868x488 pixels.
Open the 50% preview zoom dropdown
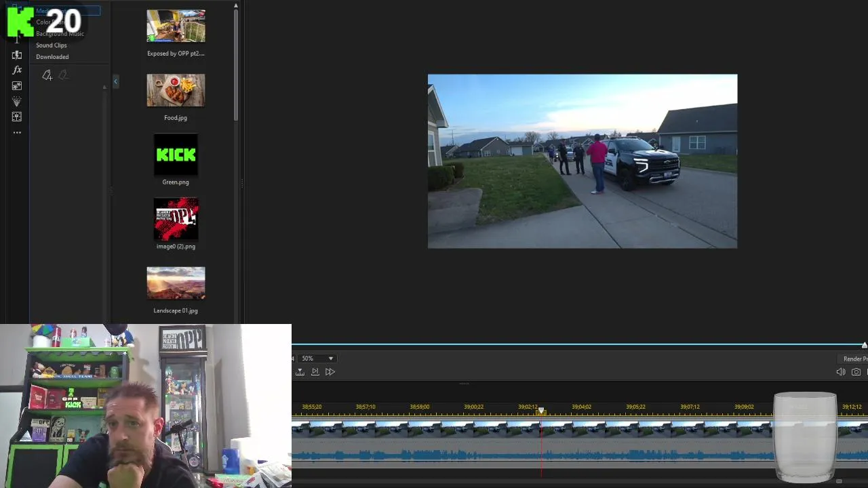point(317,359)
